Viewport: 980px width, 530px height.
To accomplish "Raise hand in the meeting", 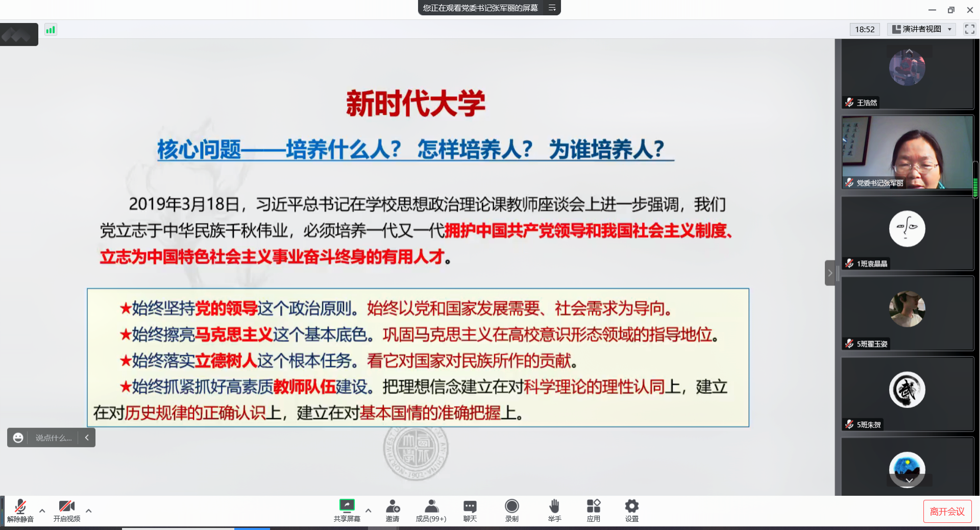I will (x=554, y=506).
